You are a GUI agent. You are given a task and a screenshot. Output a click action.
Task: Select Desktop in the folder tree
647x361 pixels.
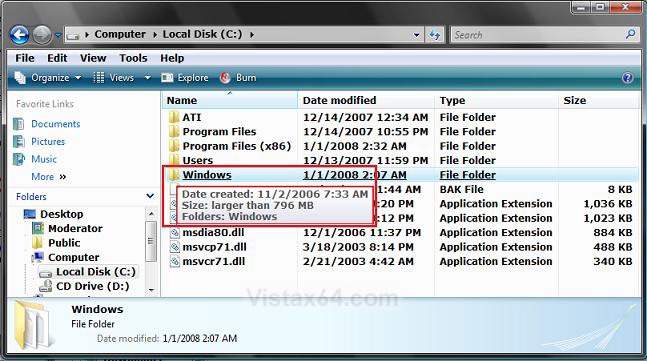tap(61, 214)
